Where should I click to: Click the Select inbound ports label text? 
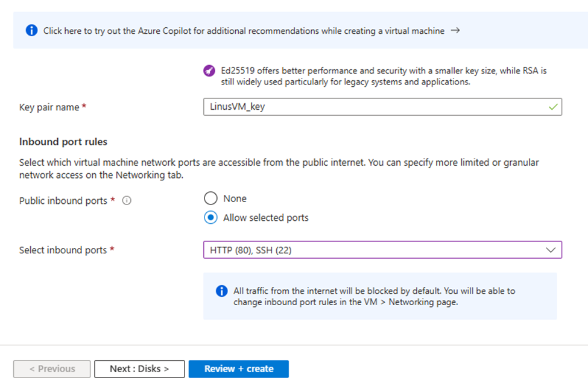[63, 250]
